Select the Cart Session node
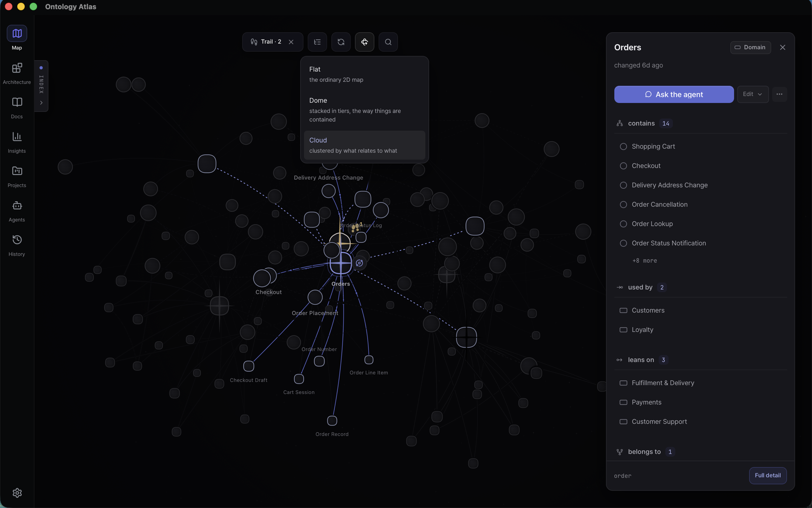Image resolution: width=812 pixels, height=508 pixels. [x=299, y=379]
